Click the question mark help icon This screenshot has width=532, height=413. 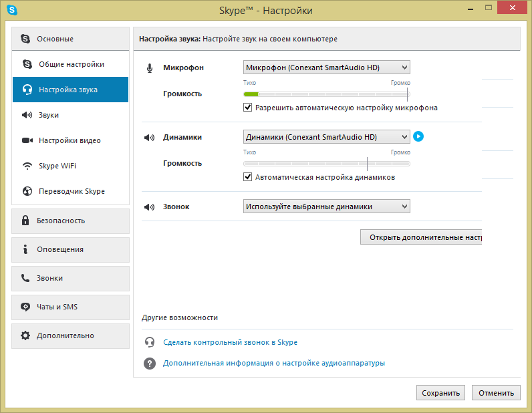[150, 363]
